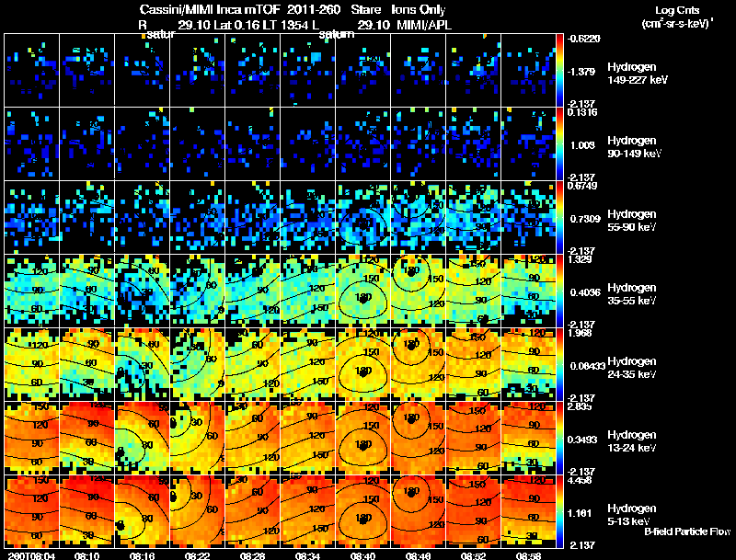Image resolution: width=736 pixels, height=560 pixels.
Task: Click the color bar beside the 55-90 keV row
Action: coord(559,218)
